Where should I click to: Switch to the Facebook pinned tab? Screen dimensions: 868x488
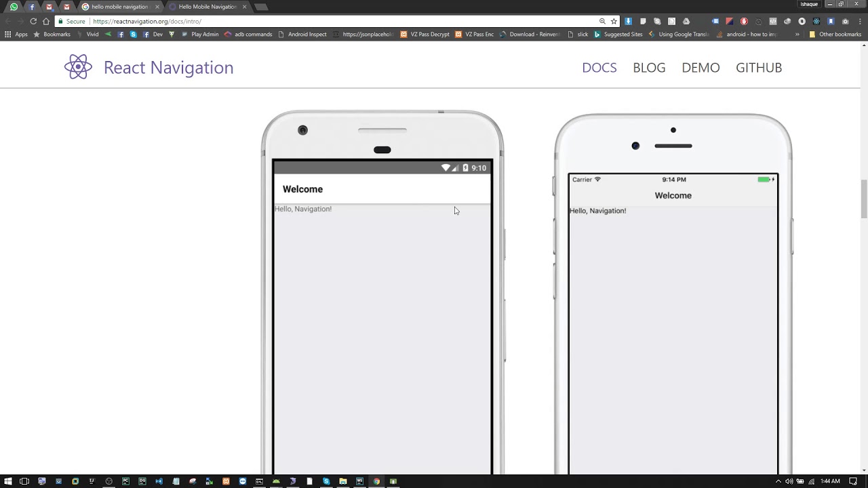pos(31,7)
